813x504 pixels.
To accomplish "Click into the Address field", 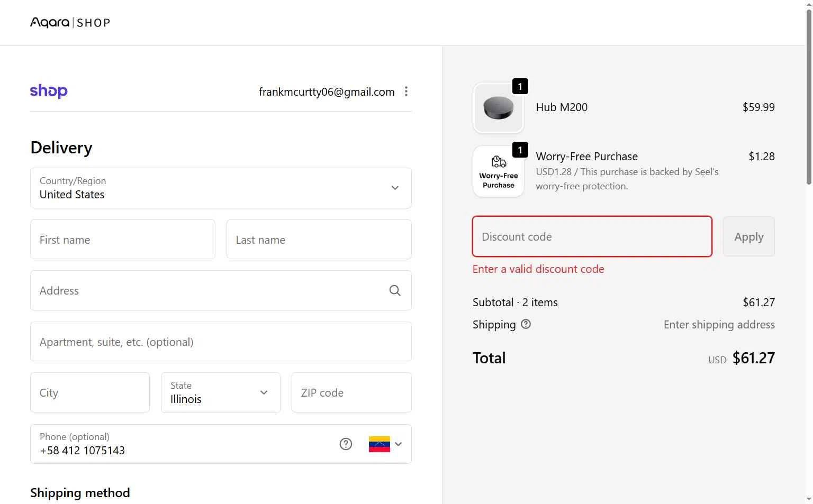I will tap(221, 290).
